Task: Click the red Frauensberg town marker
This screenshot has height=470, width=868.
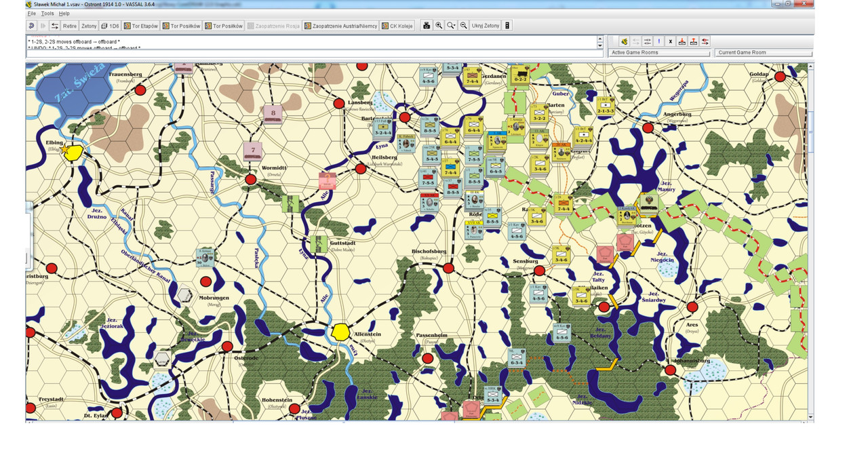Action: (x=140, y=90)
